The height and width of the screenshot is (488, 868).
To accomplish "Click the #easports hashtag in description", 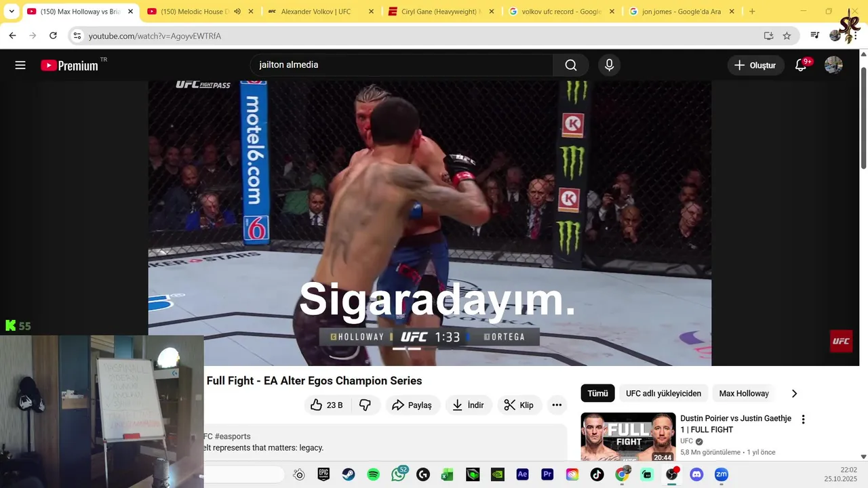I will pyautogui.click(x=233, y=436).
